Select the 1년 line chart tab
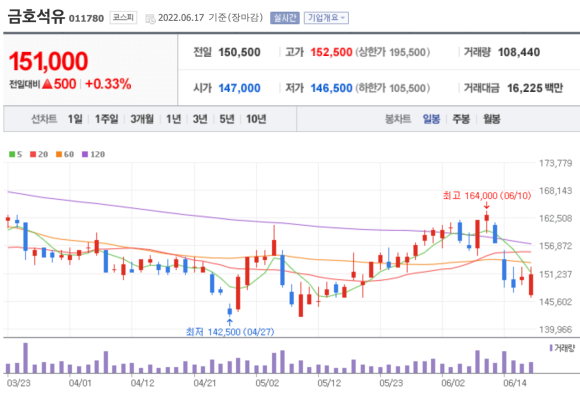The image size is (580, 393). (173, 119)
